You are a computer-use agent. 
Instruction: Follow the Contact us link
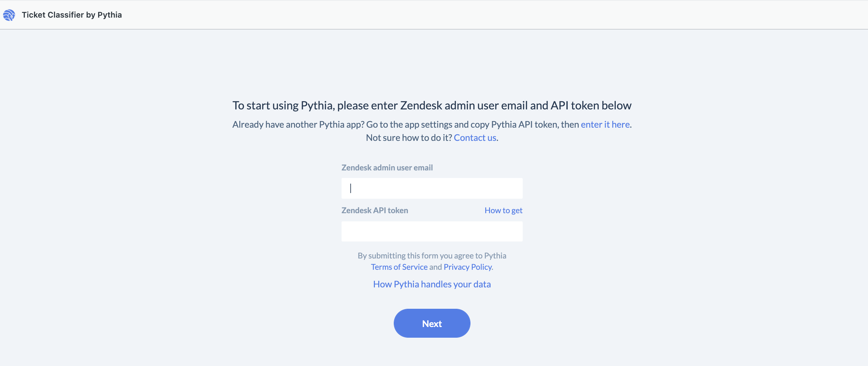click(x=475, y=137)
